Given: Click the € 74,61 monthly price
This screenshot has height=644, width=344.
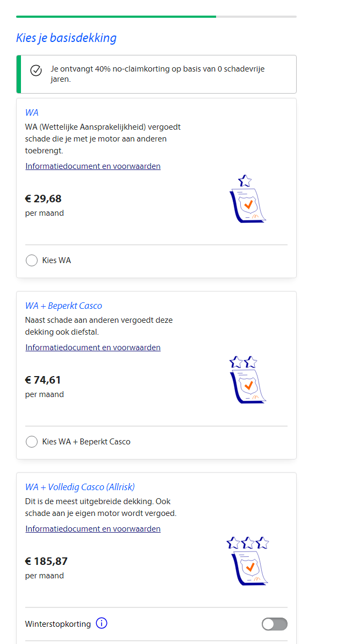Looking at the screenshot, I should 43,380.
